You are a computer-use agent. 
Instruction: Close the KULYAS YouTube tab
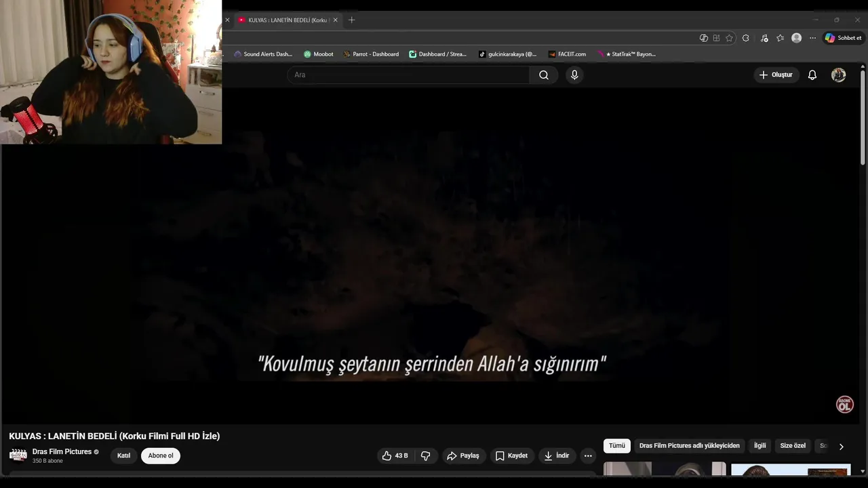pyautogui.click(x=335, y=20)
